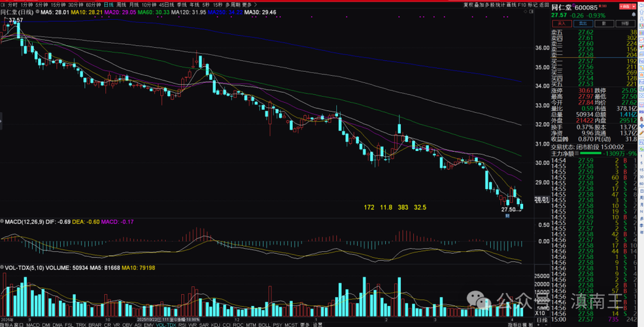The image size is (644, 327).
Task: Select 45日线 period
Action: click(x=166, y=5)
